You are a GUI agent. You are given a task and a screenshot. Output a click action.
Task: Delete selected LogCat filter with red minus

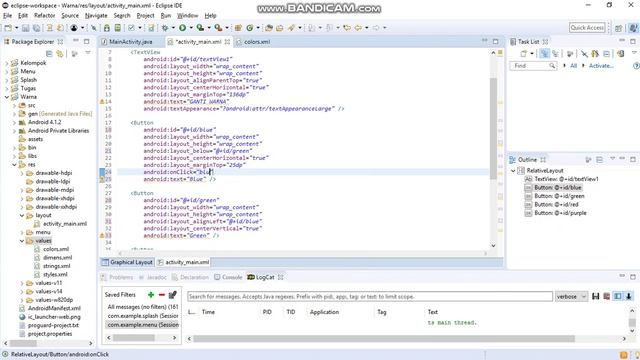click(x=162, y=295)
